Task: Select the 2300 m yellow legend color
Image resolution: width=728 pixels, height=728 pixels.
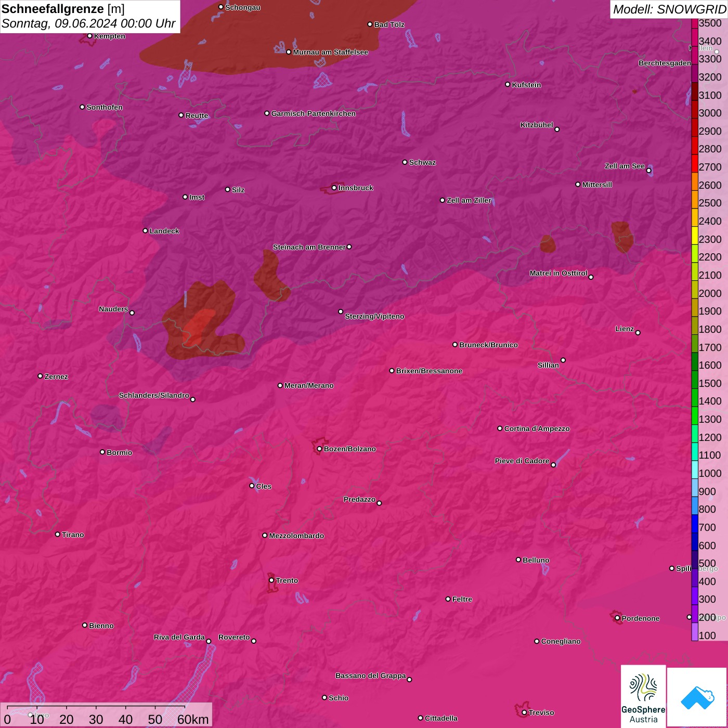Action: tap(695, 236)
